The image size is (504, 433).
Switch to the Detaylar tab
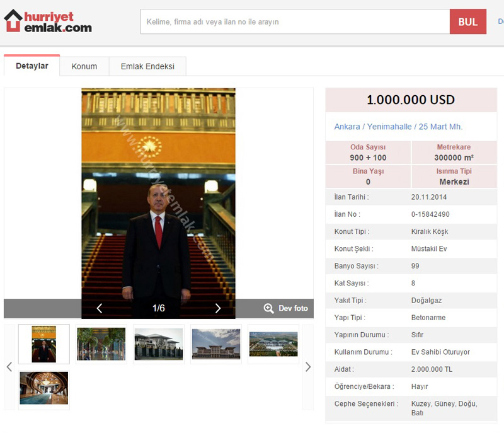(31, 66)
